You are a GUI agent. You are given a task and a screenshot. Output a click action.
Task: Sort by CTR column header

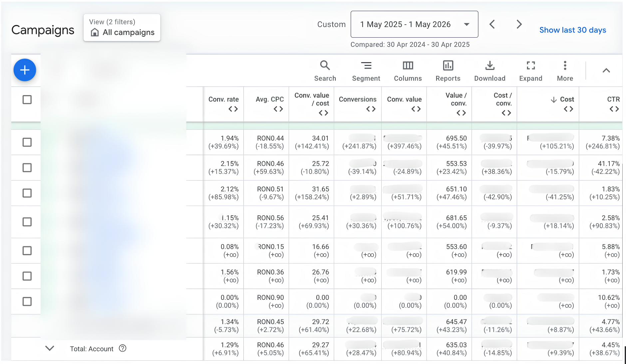(613, 99)
